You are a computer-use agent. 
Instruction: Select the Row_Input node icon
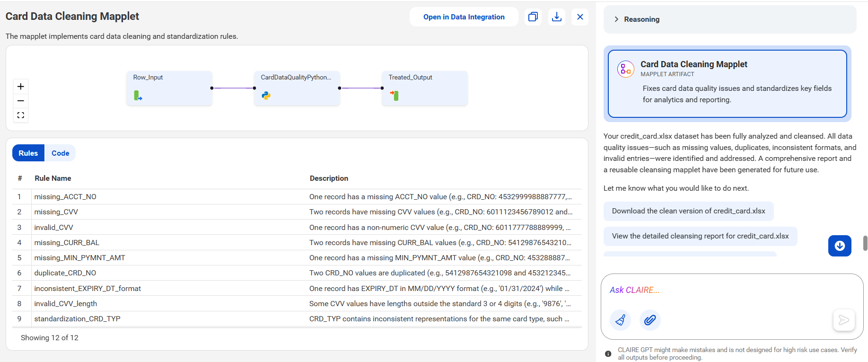[x=138, y=96]
